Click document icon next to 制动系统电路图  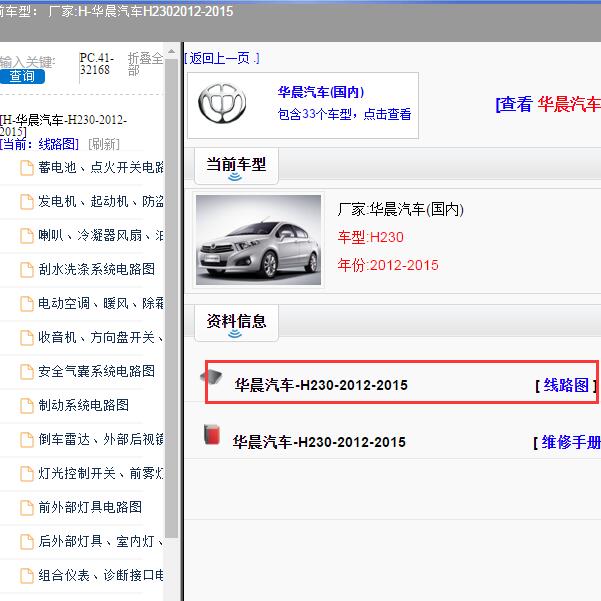point(27,406)
